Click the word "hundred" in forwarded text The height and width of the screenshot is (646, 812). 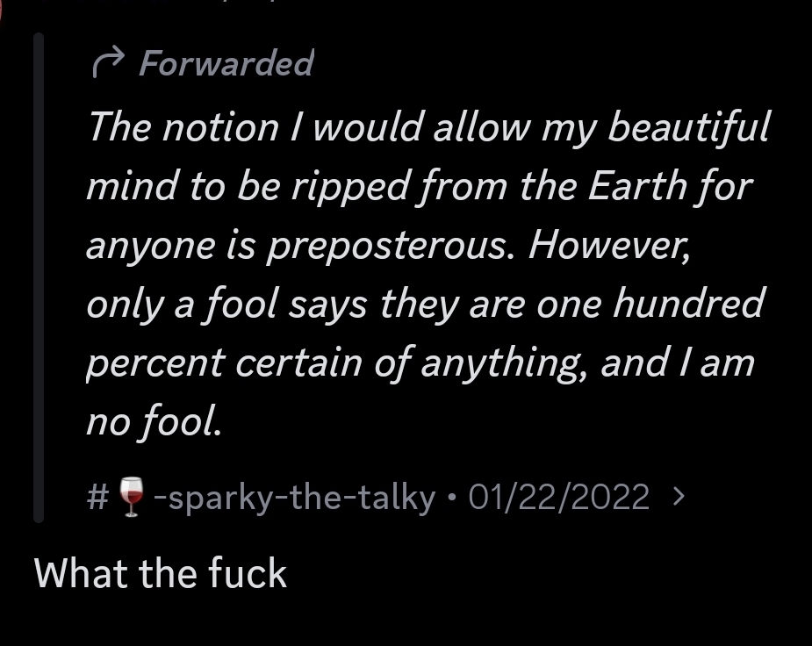pos(687,305)
